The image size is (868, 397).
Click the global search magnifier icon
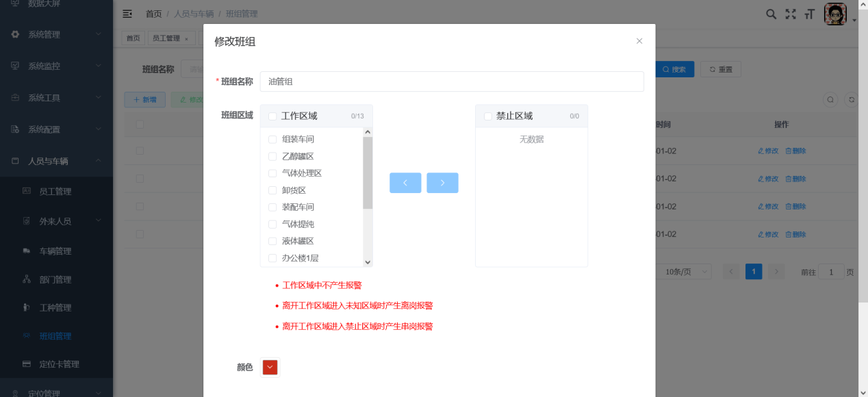point(771,13)
